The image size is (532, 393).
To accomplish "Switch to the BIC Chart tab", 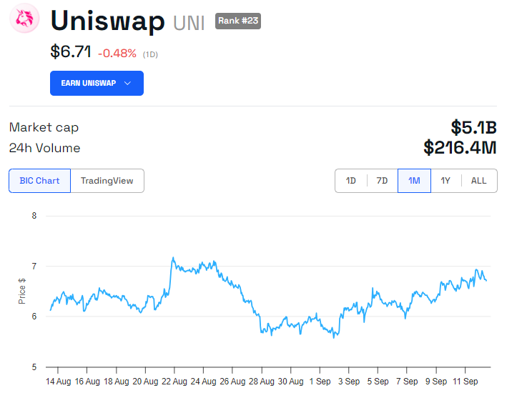I will tap(40, 181).
